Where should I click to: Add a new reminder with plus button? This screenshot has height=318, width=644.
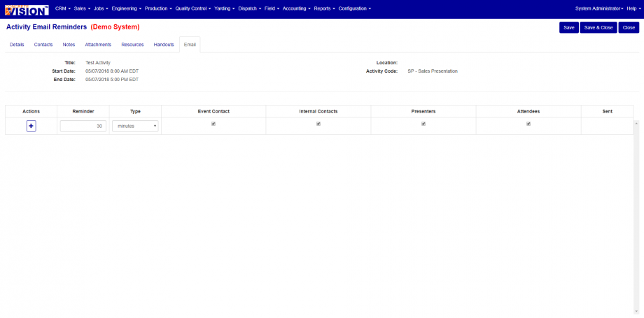(x=31, y=126)
